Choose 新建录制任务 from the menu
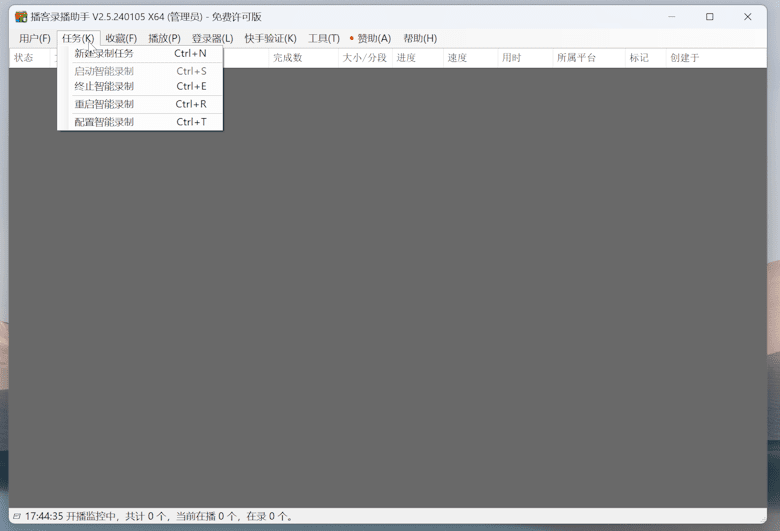The image size is (780, 531). coord(140,53)
